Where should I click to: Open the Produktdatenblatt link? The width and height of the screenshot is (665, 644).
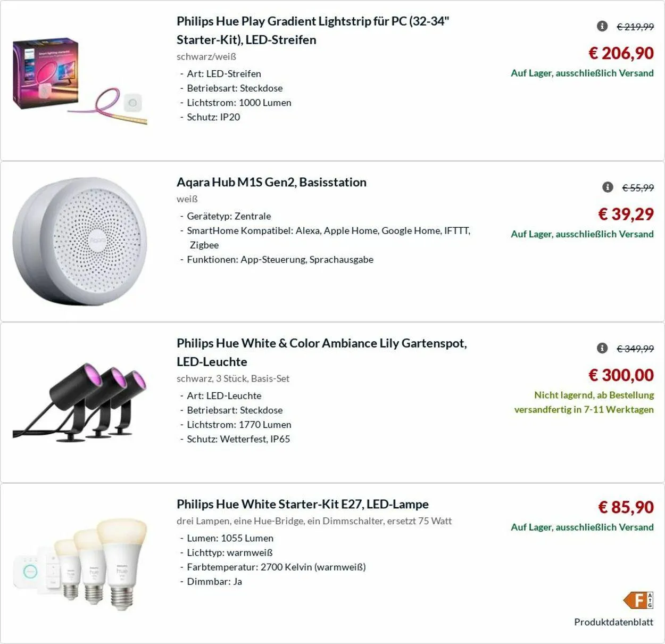(x=613, y=622)
